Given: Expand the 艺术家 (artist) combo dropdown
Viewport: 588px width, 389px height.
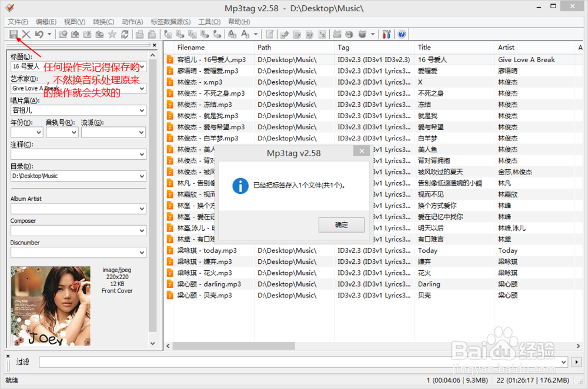Looking at the screenshot, I should point(142,89).
